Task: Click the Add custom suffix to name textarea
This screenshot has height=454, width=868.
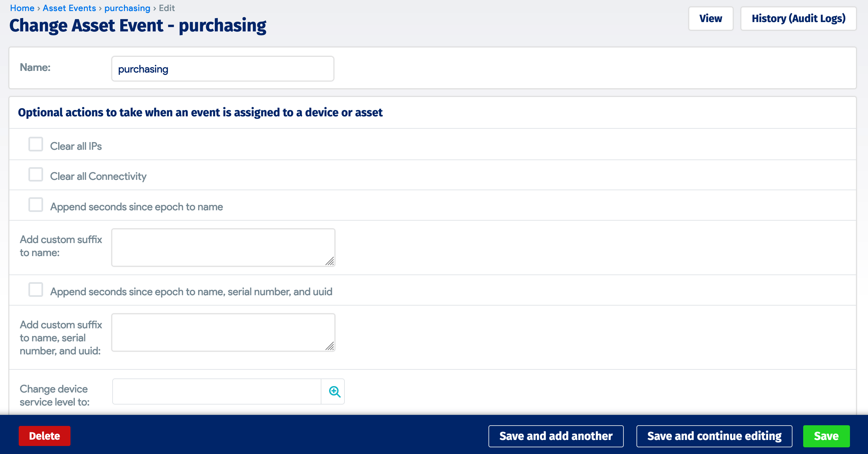Action: [223, 247]
